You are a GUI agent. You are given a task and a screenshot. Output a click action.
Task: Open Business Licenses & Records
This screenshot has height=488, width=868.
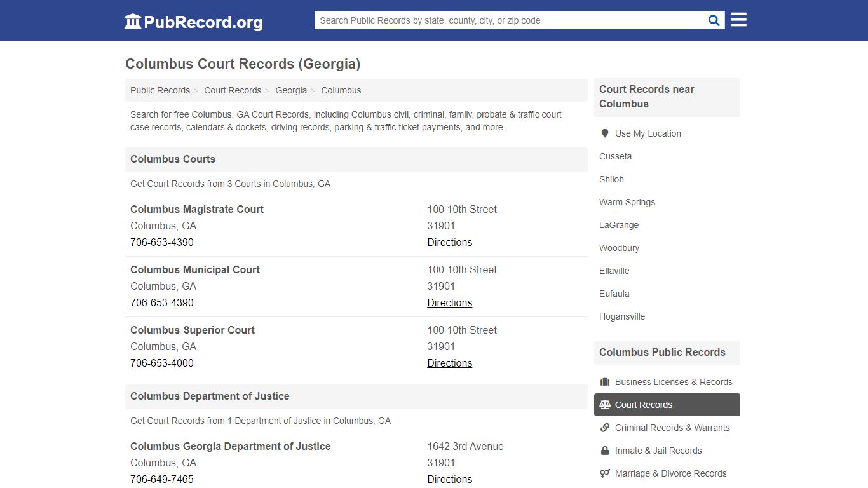[674, 382]
